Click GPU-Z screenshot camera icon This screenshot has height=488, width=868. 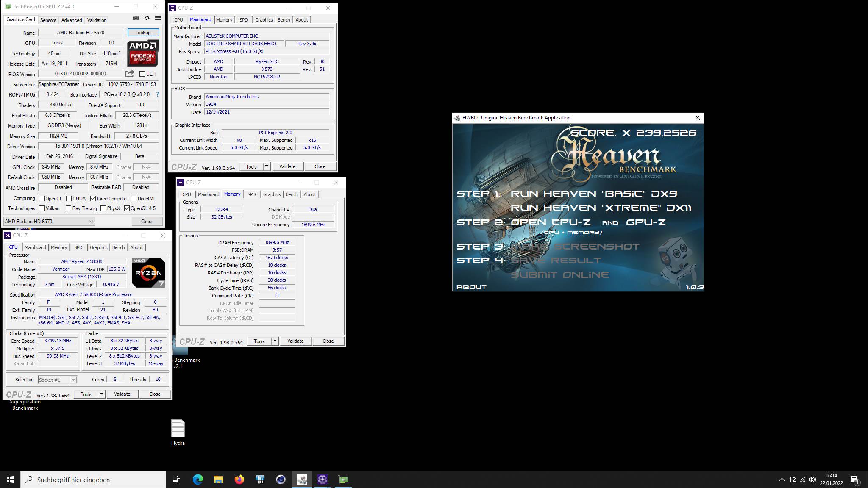136,18
